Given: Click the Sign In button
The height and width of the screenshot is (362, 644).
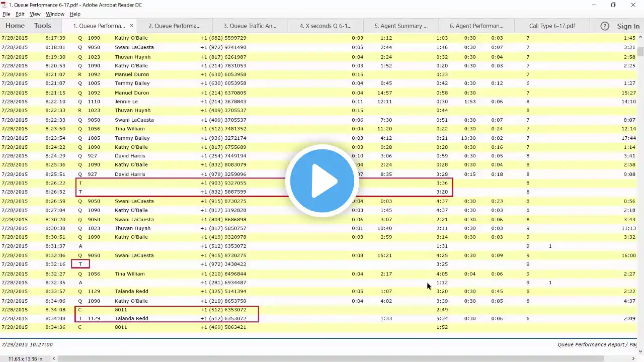Looking at the screenshot, I should coord(628,26).
